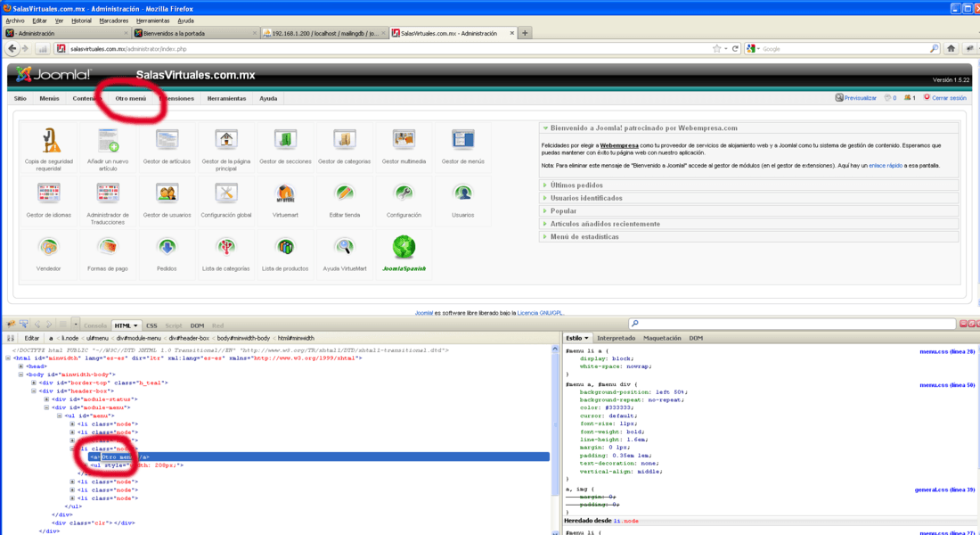Open Configuración global icon
The height and width of the screenshot is (535, 980).
tap(226, 193)
